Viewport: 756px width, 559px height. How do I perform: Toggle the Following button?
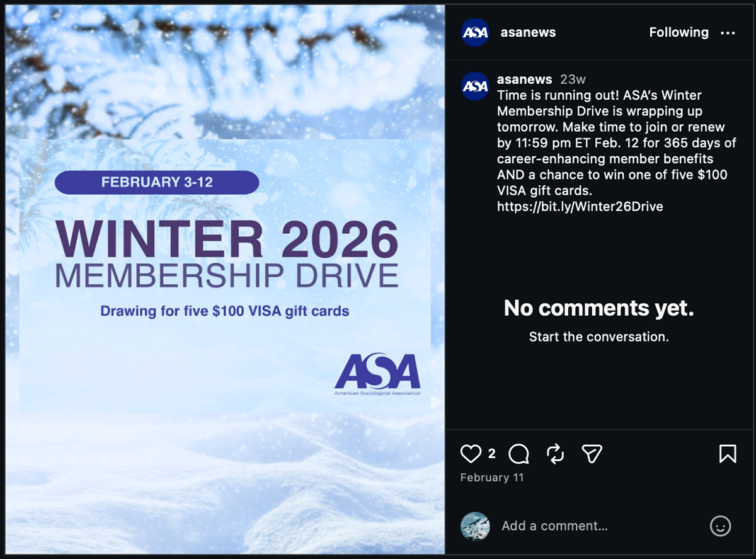[x=679, y=32]
